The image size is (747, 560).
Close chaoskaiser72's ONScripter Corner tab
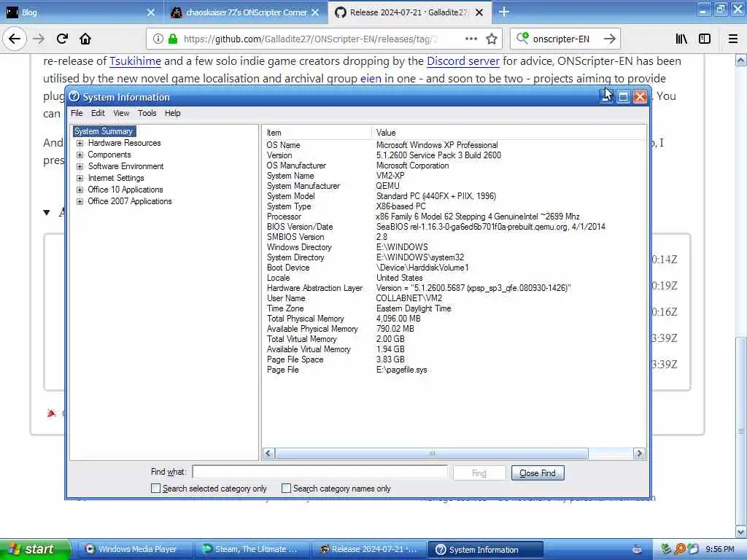[x=315, y=12]
